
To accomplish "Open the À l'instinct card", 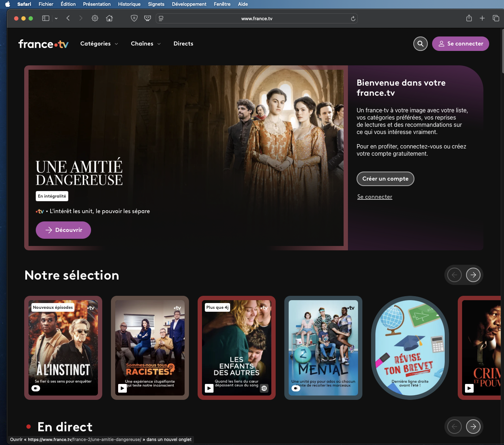I will (63, 348).
